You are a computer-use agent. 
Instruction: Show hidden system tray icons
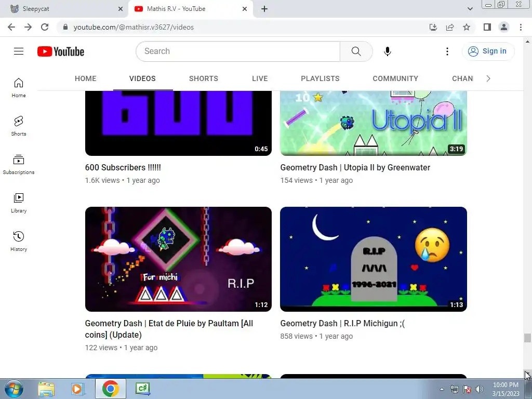442,389
